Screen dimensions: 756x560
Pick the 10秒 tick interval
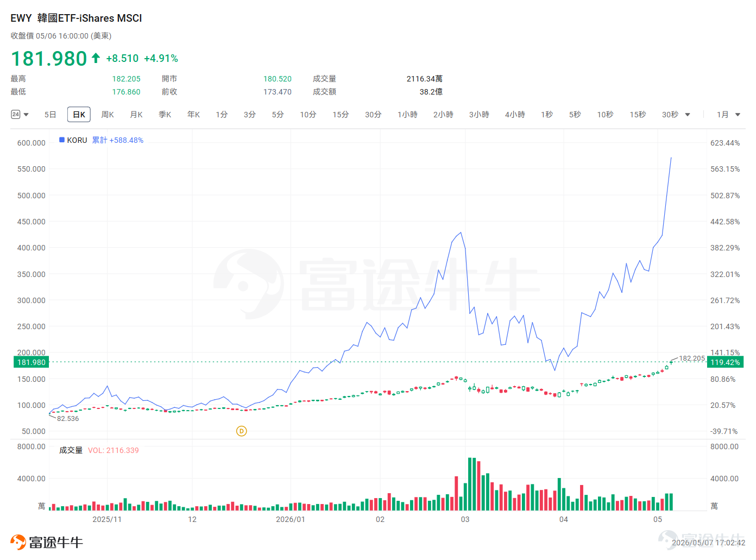point(605,115)
